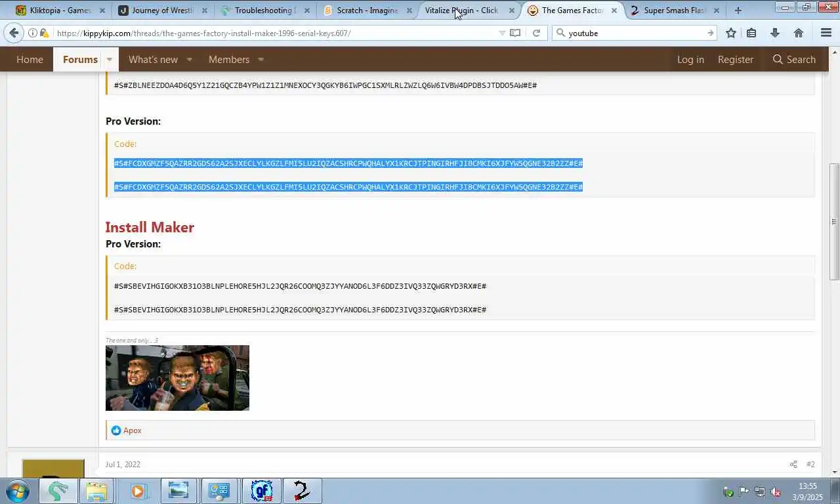Open the downloads arrow icon

(775, 33)
